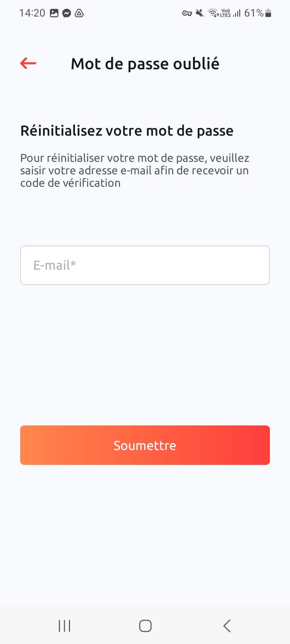Screen dimensions: 290x644
Task: Tap the Android home button
Action: pyautogui.click(x=145, y=626)
